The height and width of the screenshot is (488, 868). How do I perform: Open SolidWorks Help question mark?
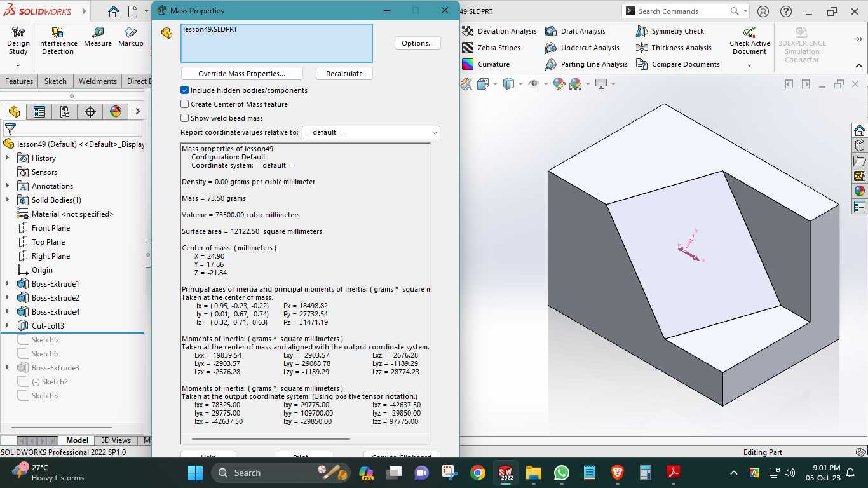786,11
